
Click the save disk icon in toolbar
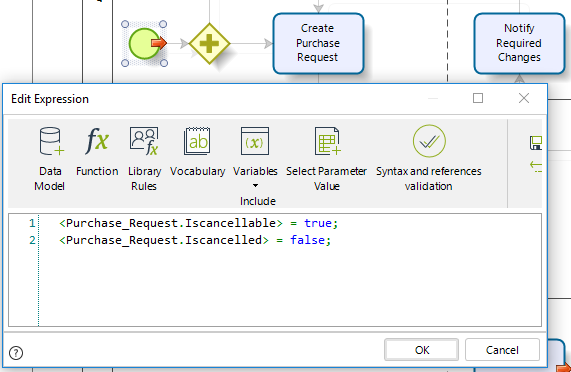coord(536,143)
